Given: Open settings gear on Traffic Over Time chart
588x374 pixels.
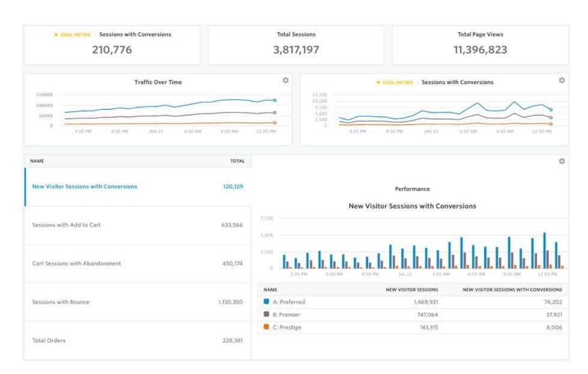Looking at the screenshot, I should coord(285,80).
